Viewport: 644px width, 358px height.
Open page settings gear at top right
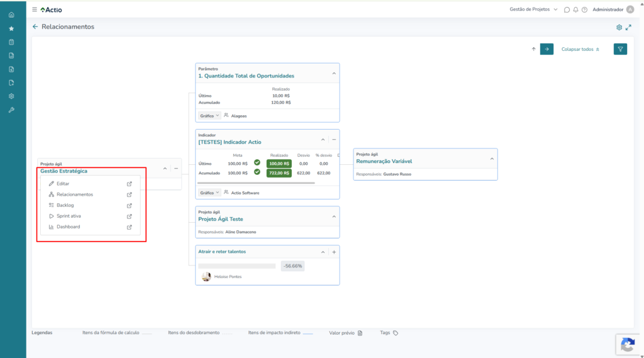click(619, 28)
